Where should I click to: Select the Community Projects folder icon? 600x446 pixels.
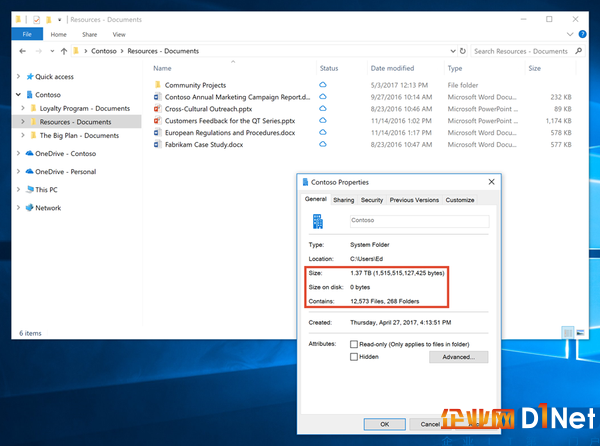[157, 85]
